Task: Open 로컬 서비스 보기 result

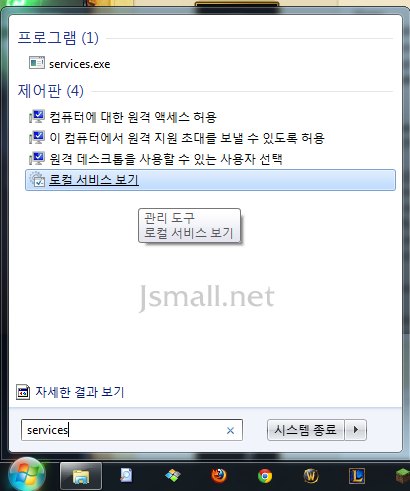Action: (210, 180)
